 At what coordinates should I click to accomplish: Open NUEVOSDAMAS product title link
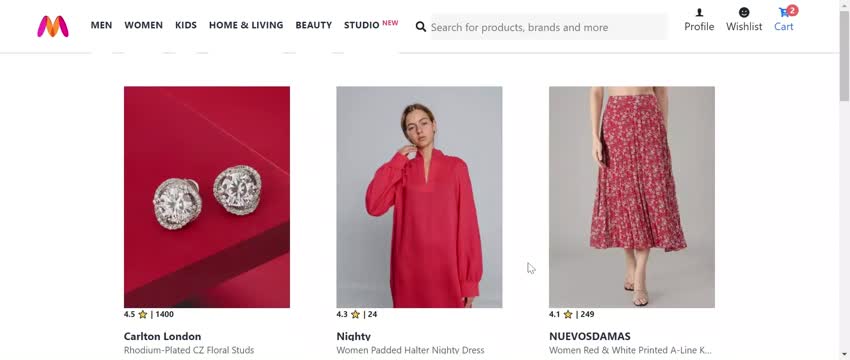point(590,337)
